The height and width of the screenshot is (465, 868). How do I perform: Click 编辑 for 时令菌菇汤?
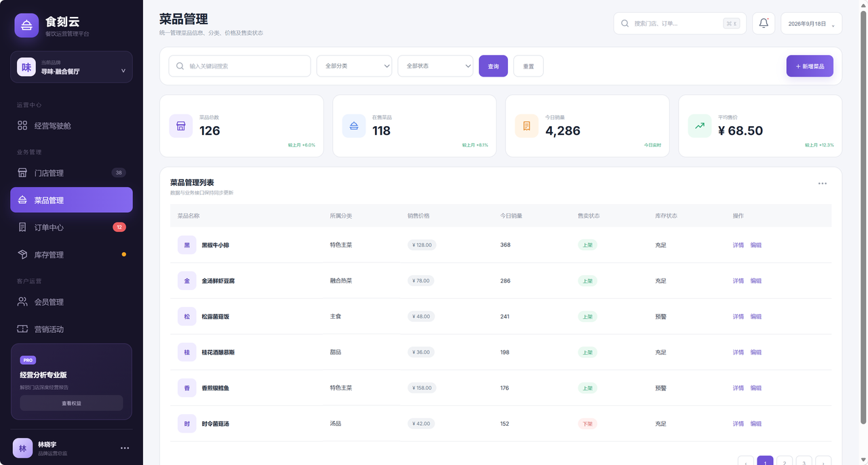tap(756, 424)
